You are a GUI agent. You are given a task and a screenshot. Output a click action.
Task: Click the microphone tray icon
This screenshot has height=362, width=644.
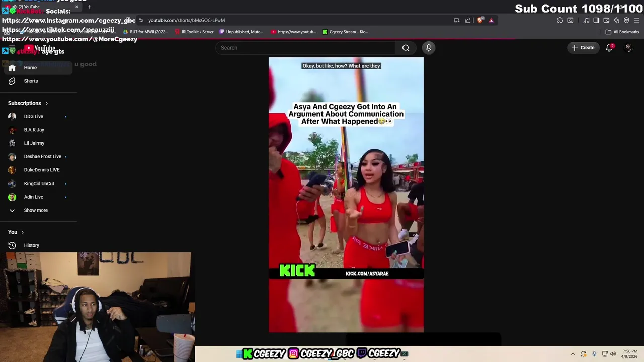(x=594, y=354)
